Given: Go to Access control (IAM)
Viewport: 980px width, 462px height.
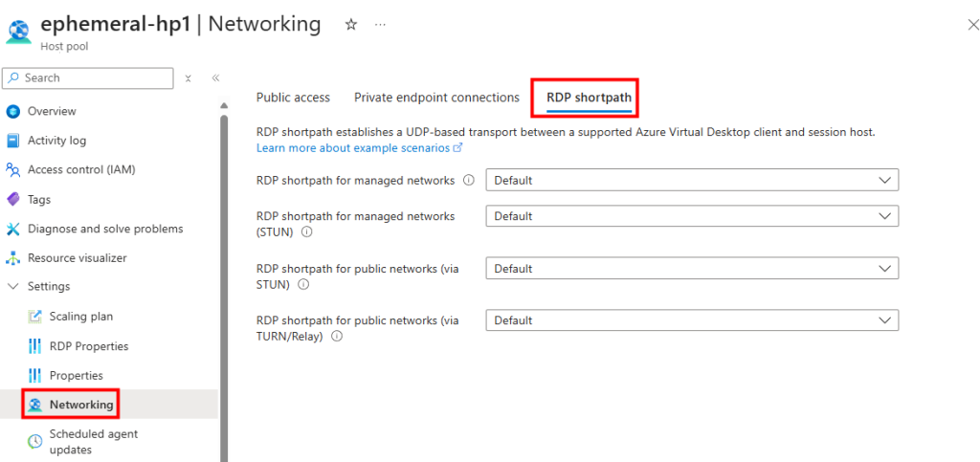Looking at the screenshot, I should [x=81, y=169].
